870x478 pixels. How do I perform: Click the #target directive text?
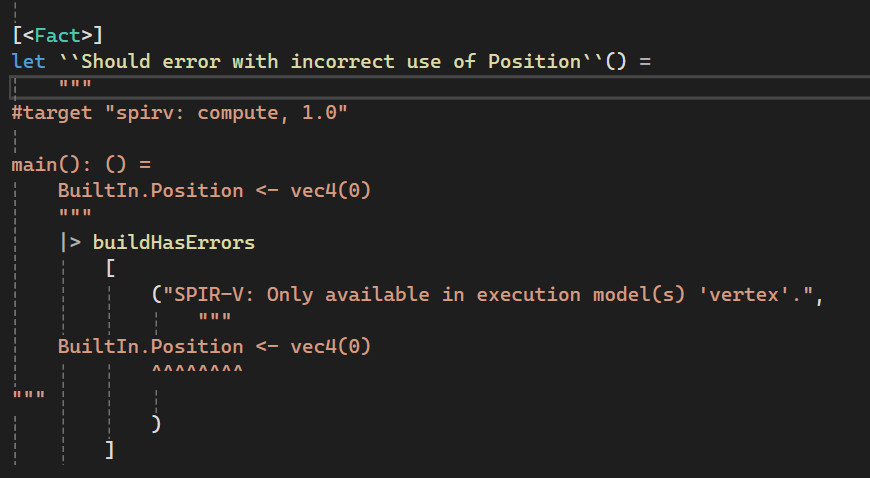pos(52,113)
